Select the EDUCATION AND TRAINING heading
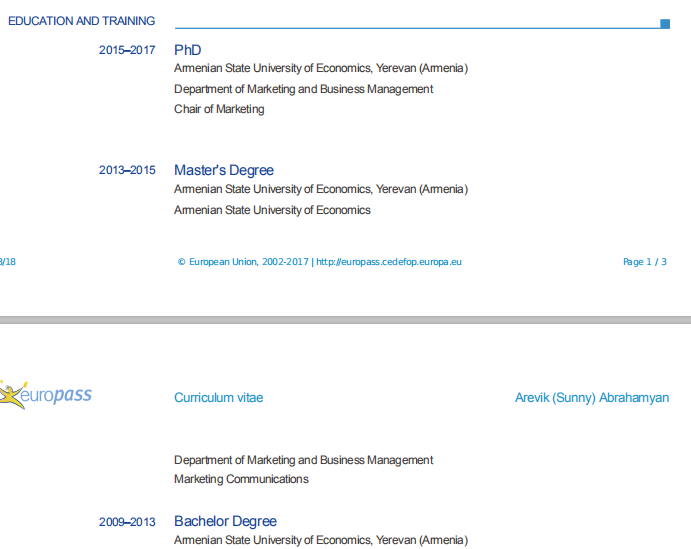 (x=81, y=21)
